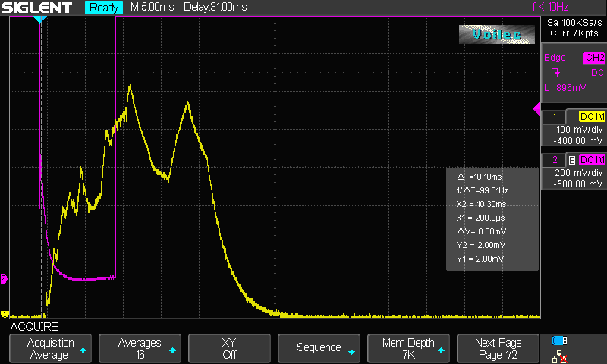This screenshot has height=364, width=607.
Task: Click the Edge trigger type label
Action: [x=555, y=58]
